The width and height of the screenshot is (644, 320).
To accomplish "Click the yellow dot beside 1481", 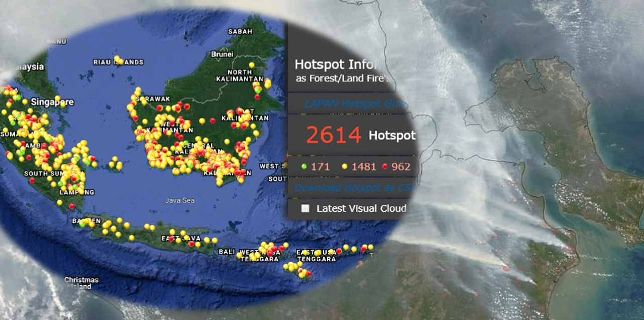I will click(x=345, y=167).
